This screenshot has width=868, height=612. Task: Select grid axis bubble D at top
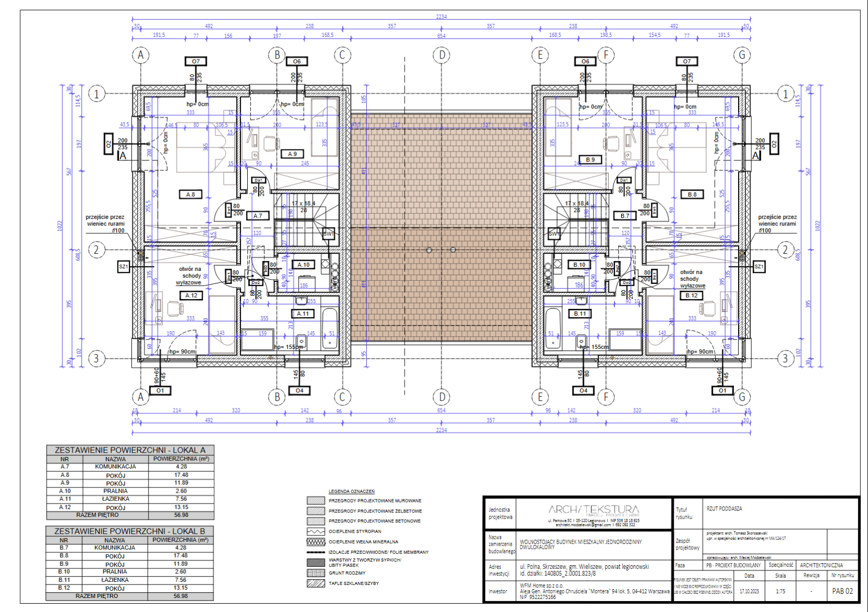pyautogui.click(x=442, y=55)
